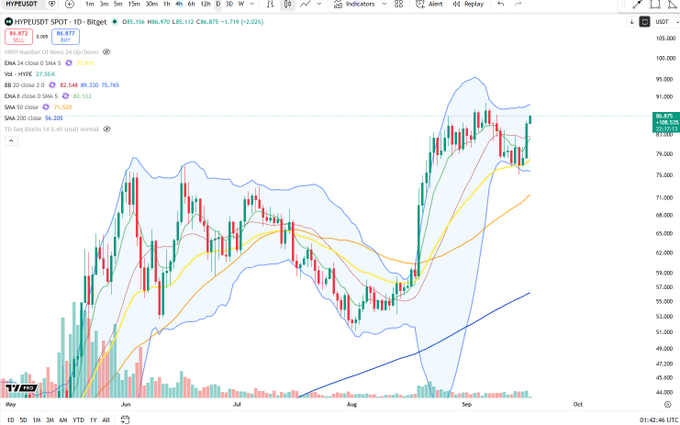Redo the chart action
680x425 pixels.
(x=518, y=4)
